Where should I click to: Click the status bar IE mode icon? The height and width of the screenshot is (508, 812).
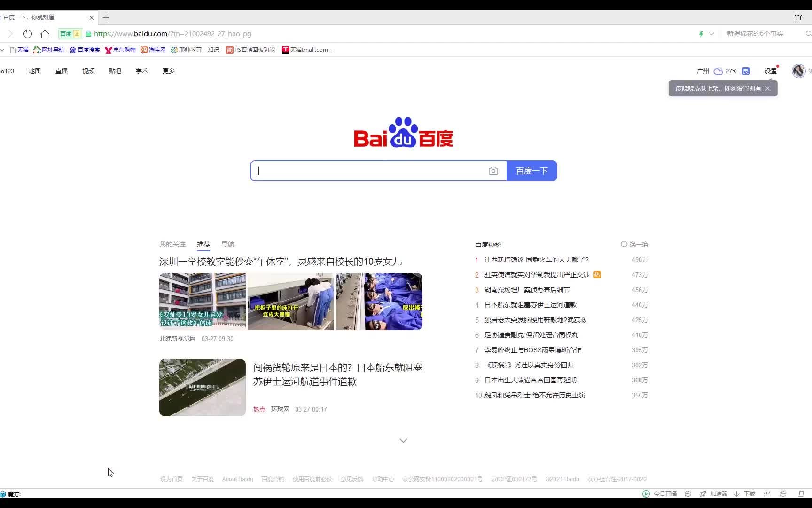(x=783, y=493)
